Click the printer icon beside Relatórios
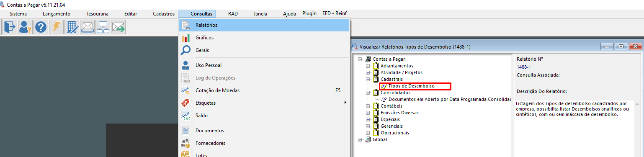The height and width of the screenshot is (157, 644). tap(185, 25)
